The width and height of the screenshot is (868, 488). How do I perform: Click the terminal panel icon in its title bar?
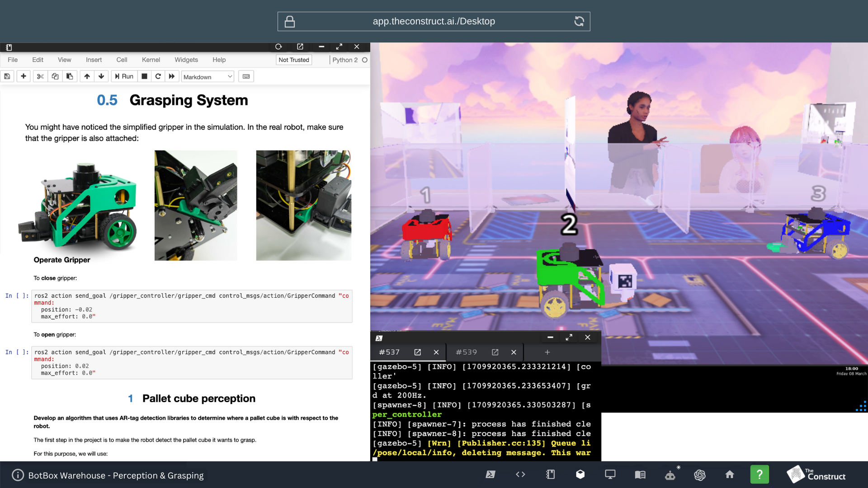(379, 338)
